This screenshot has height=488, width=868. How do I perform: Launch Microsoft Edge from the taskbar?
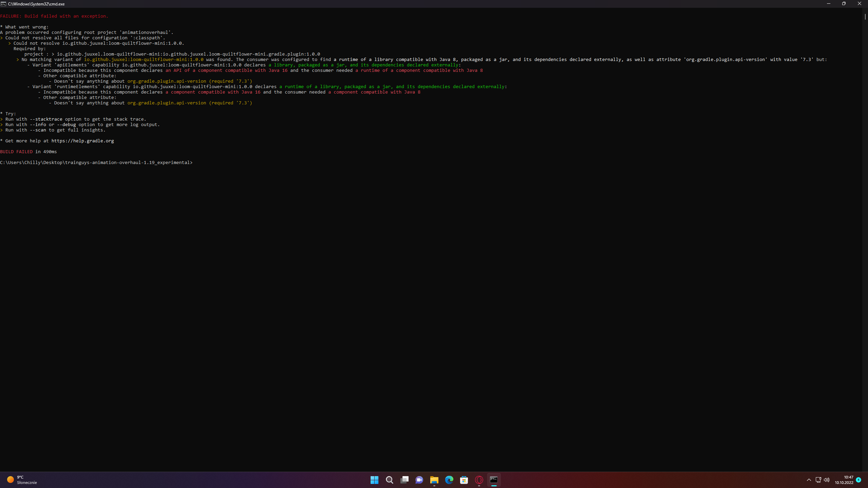tap(449, 480)
